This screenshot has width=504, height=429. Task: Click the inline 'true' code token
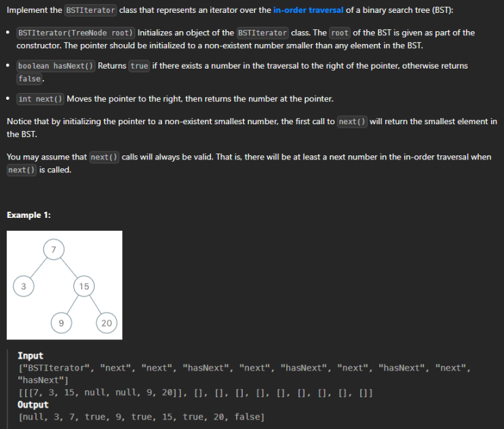pos(139,66)
